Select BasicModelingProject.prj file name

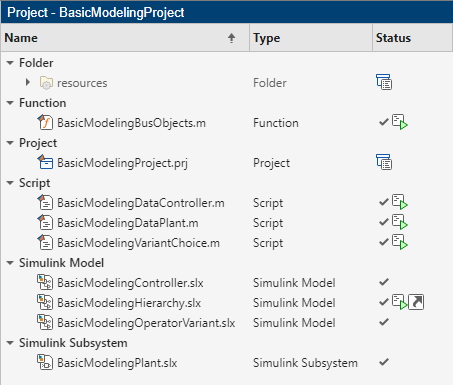pos(122,163)
